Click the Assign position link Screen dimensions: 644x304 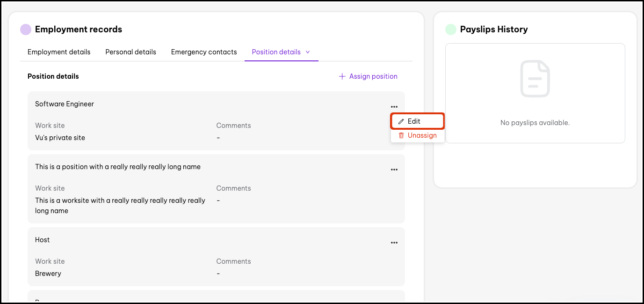[x=373, y=76]
